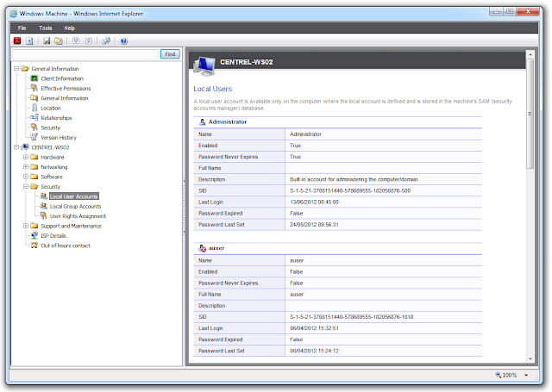Click the Find button
The height and width of the screenshot is (392, 552).
pos(170,53)
